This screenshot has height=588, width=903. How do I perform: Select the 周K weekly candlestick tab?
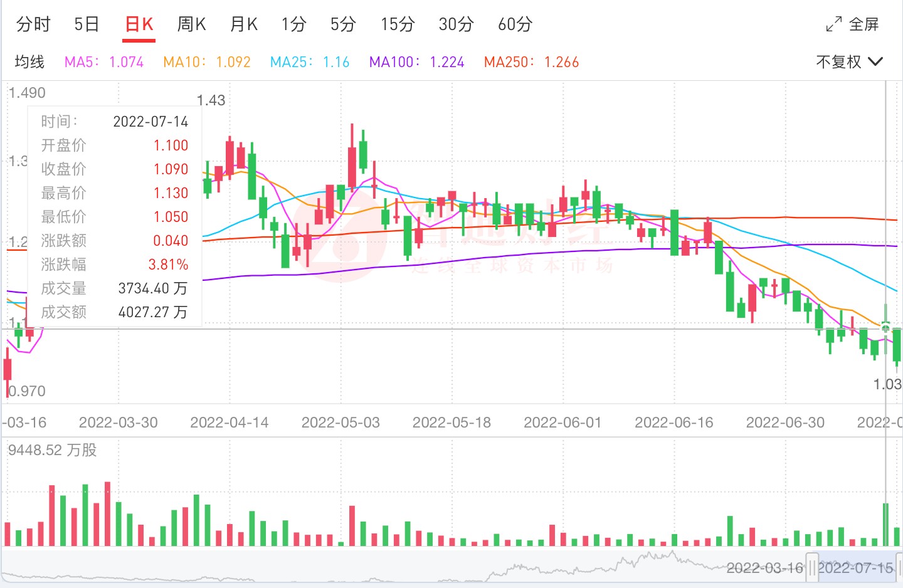click(x=191, y=24)
